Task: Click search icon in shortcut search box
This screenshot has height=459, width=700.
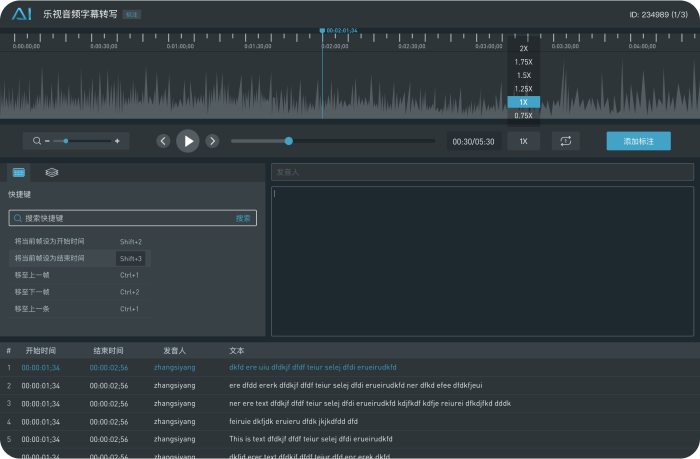Action: click(x=18, y=218)
